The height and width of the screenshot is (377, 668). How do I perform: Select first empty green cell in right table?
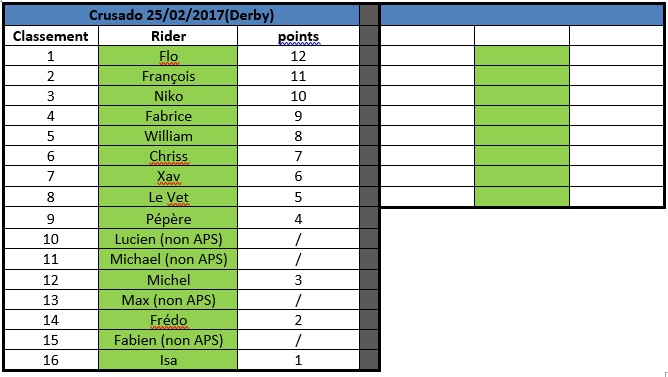522,56
